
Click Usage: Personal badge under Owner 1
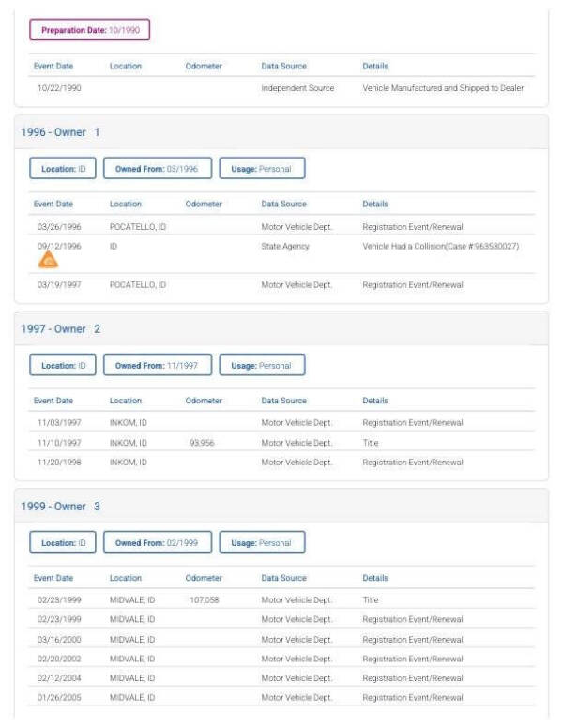(262, 169)
